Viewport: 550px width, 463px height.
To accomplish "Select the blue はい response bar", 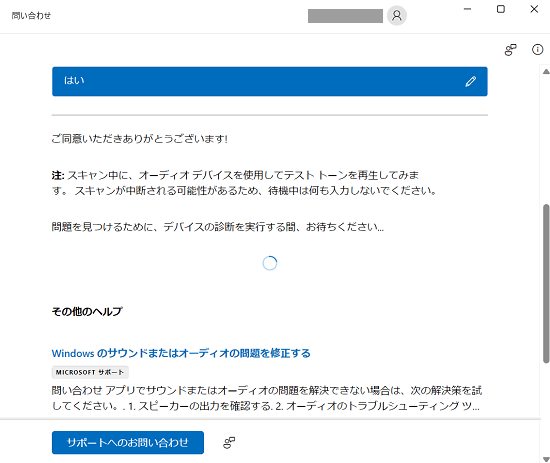I will [270, 81].
